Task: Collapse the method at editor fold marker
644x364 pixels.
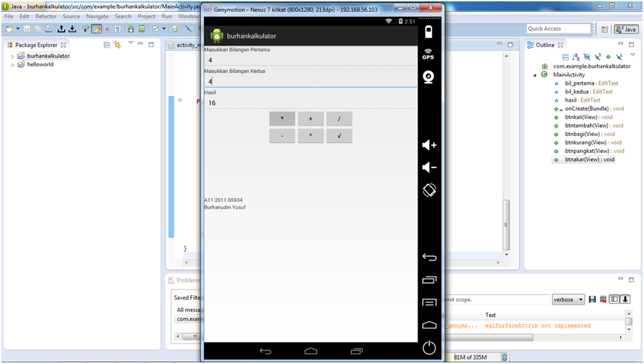Action: click(x=180, y=100)
